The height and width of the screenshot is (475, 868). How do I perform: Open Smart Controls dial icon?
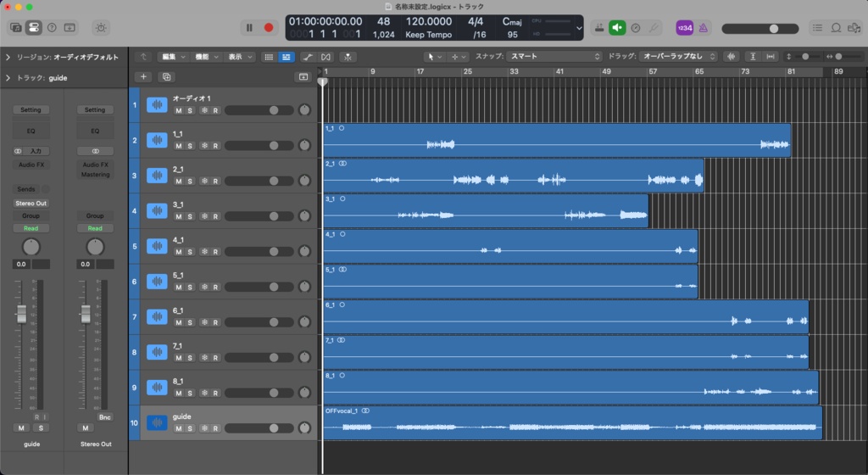pyautogui.click(x=101, y=27)
